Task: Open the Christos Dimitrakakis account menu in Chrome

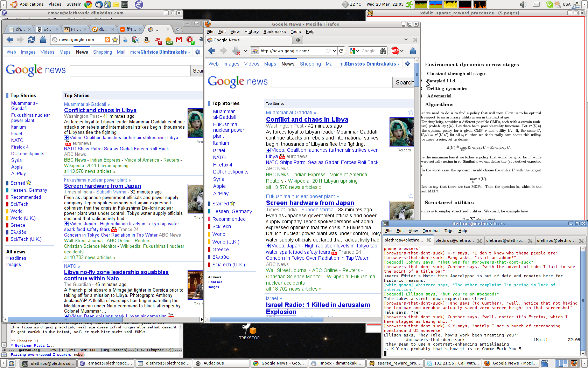Action: [165, 52]
